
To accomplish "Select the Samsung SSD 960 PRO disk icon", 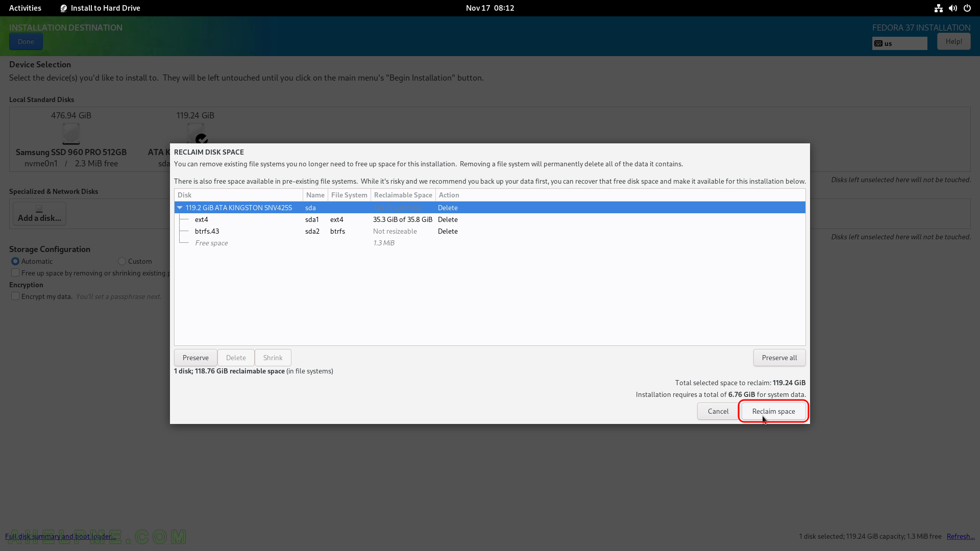I will point(71,134).
